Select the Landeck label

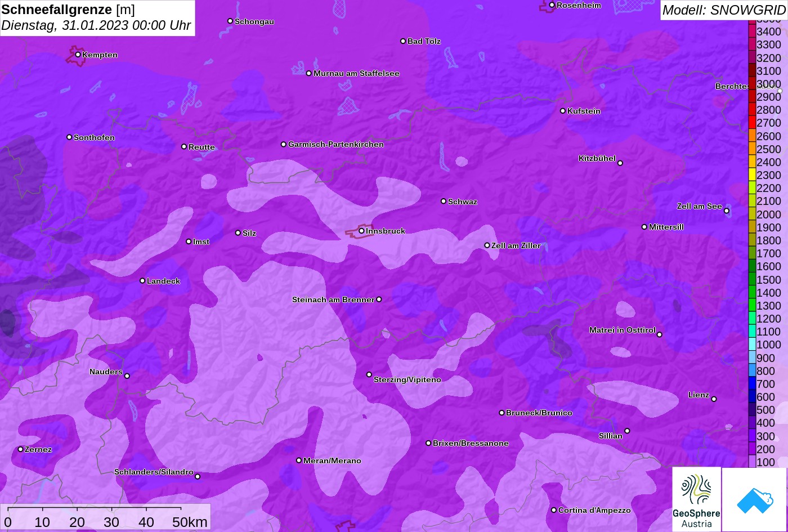(163, 281)
